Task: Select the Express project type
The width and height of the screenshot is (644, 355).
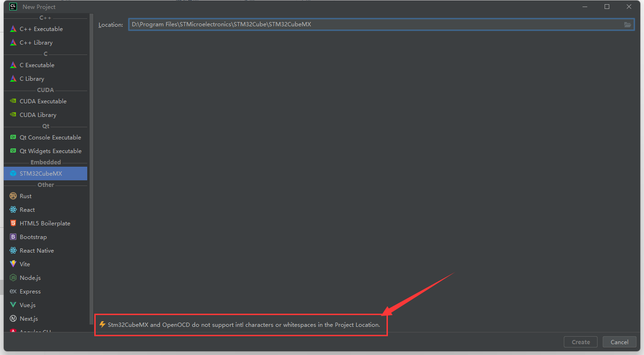Action: pos(45,292)
